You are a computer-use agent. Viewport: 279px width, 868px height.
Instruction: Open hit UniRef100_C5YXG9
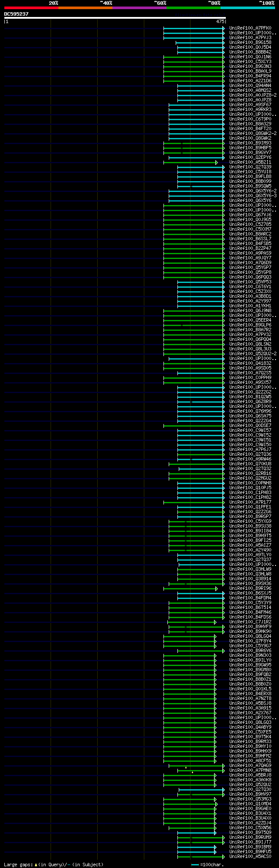click(250, 521)
